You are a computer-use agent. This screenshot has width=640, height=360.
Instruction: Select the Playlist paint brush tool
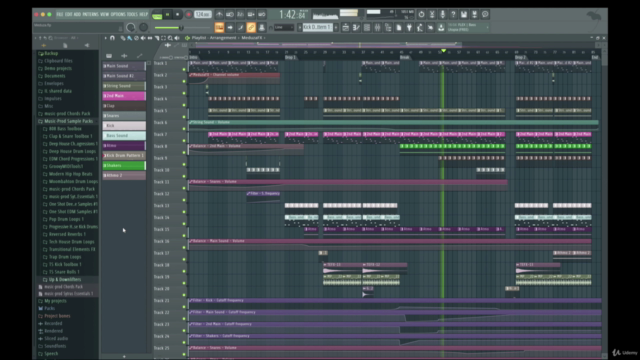[x=130, y=38]
